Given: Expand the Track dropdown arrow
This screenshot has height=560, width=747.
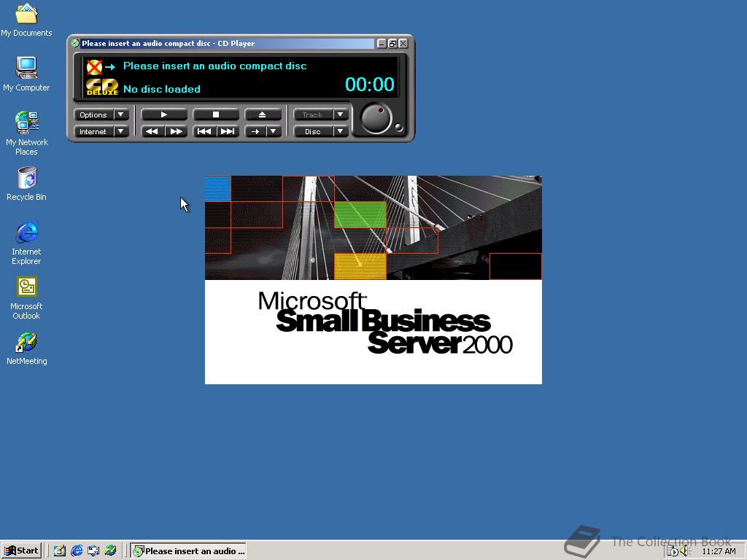Looking at the screenshot, I should [x=340, y=114].
